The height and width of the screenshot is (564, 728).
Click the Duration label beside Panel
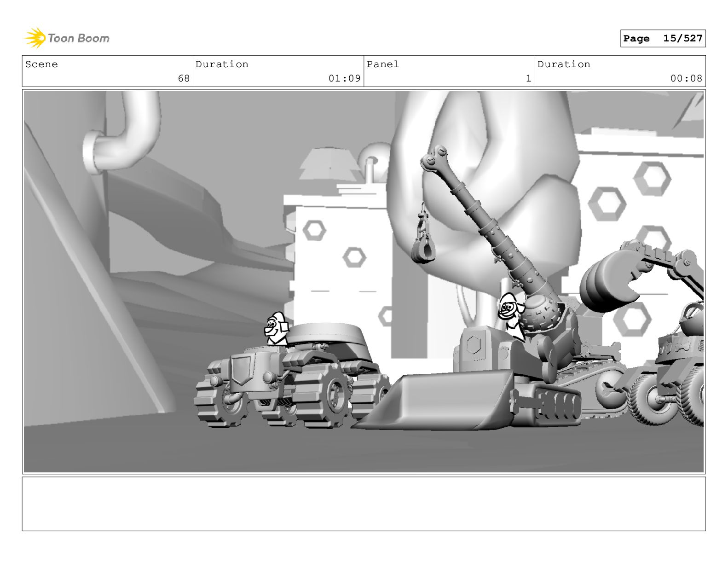[564, 64]
